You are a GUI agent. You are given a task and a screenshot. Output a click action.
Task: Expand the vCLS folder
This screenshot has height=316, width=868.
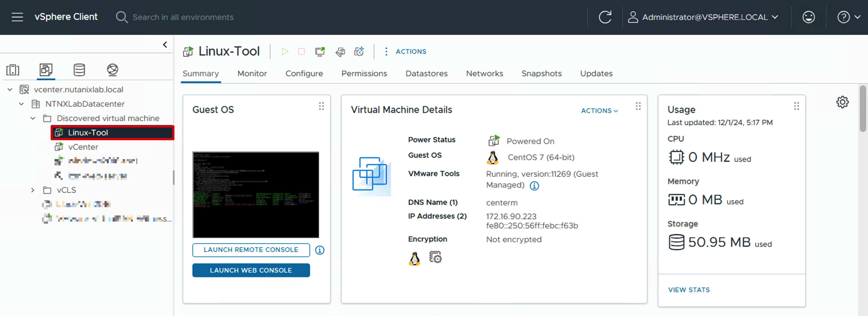pos(33,190)
